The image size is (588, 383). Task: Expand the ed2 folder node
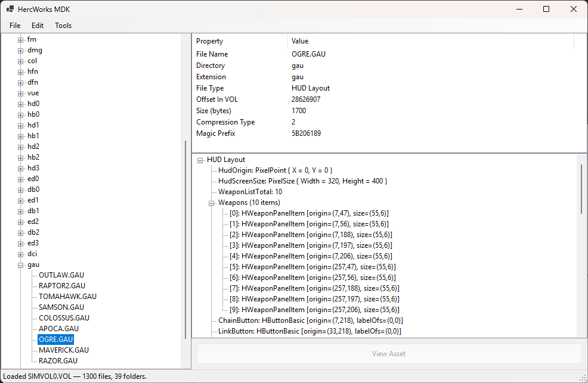click(x=21, y=222)
